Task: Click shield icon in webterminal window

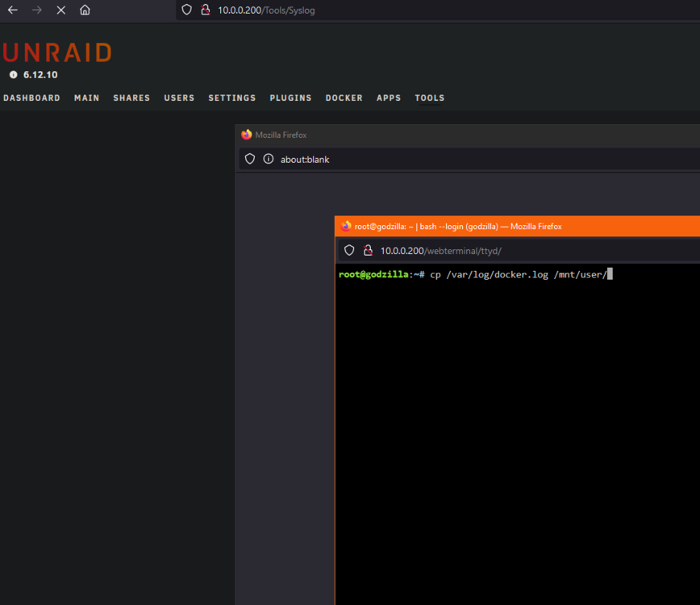Action: click(x=349, y=251)
